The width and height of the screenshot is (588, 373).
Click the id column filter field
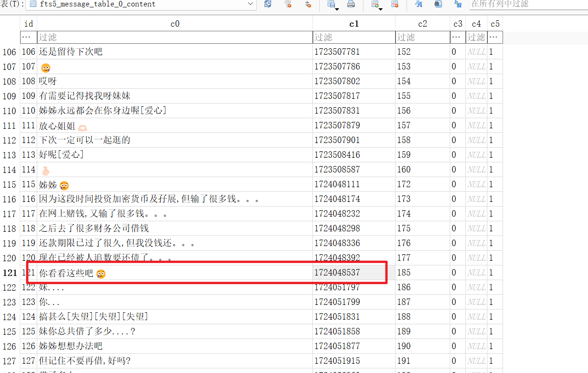click(x=28, y=37)
